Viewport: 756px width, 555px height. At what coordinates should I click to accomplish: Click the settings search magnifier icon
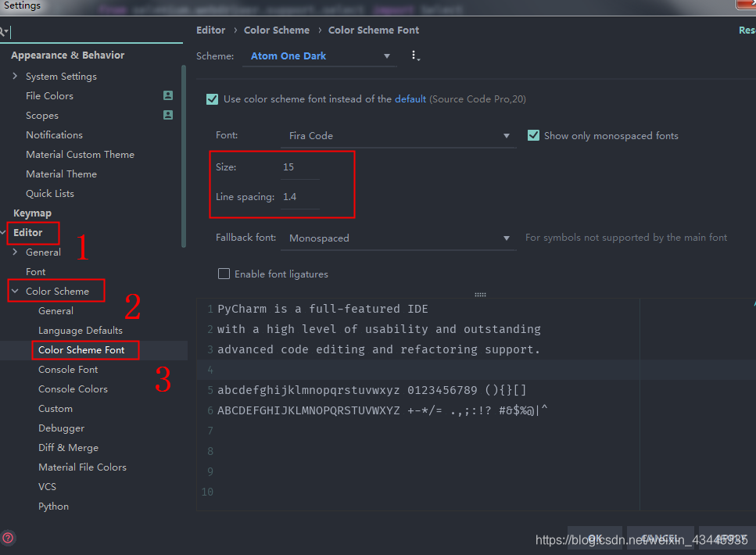pyautogui.click(x=4, y=32)
